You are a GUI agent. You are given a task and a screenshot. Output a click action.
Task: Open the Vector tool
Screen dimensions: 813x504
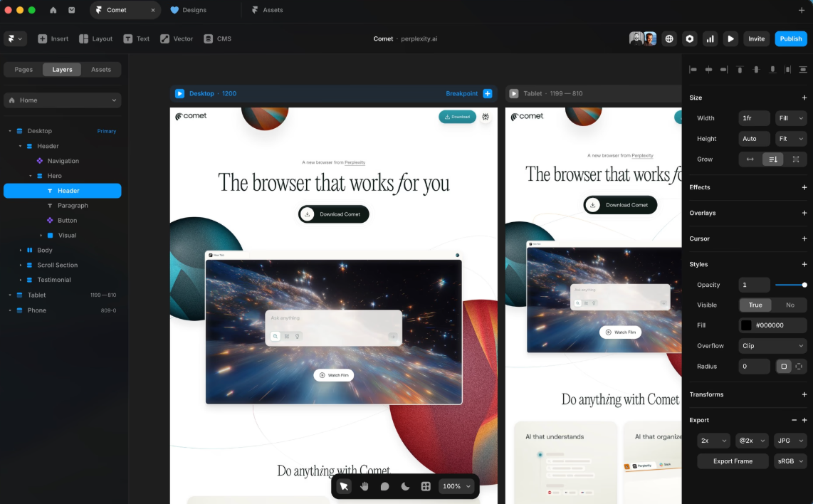click(176, 38)
